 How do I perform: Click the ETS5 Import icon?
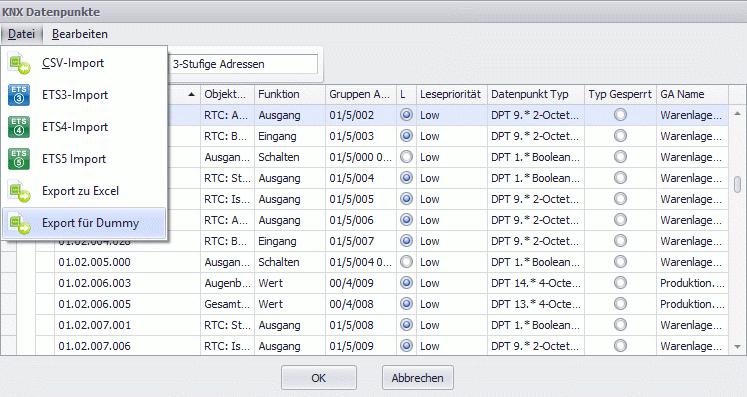pos(19,159)
